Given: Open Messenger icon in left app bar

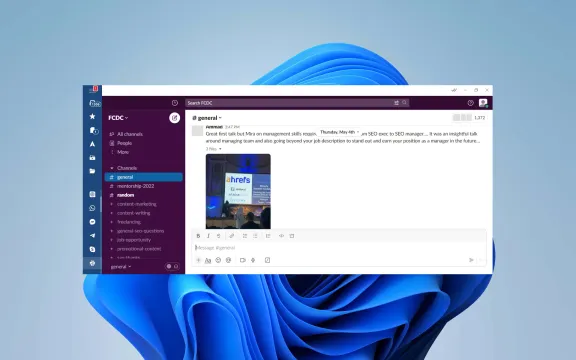Looking at the screenshot, I should (x=92, y=222).
